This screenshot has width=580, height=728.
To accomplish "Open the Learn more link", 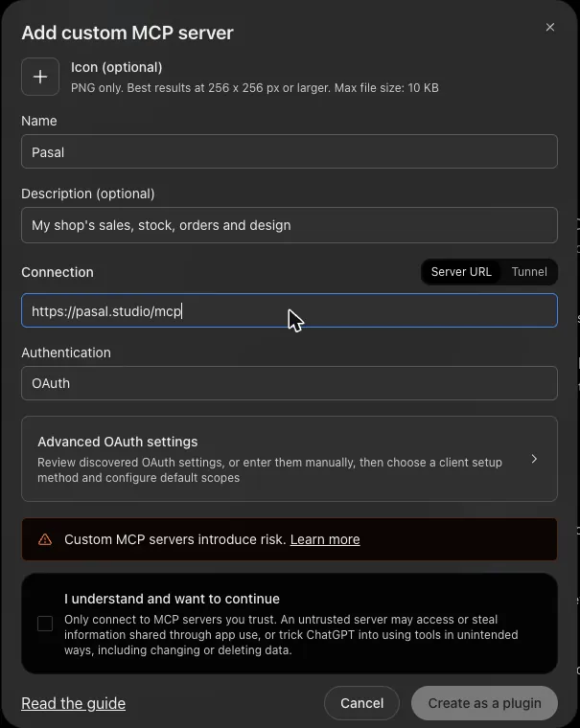I will (325, 539).
